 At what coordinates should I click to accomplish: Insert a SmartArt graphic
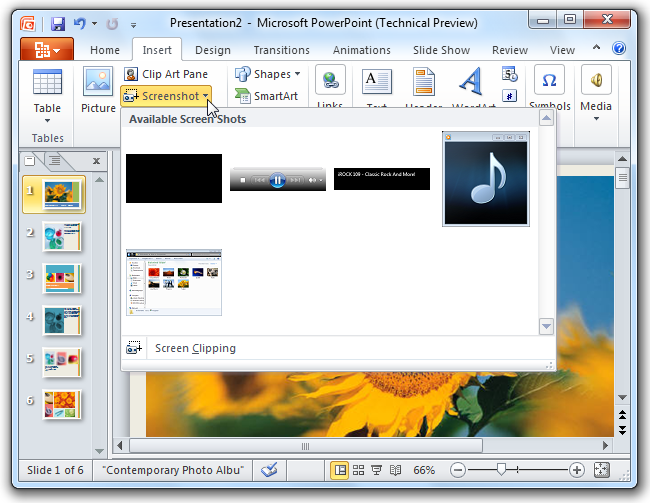click(x=266, y=96)
